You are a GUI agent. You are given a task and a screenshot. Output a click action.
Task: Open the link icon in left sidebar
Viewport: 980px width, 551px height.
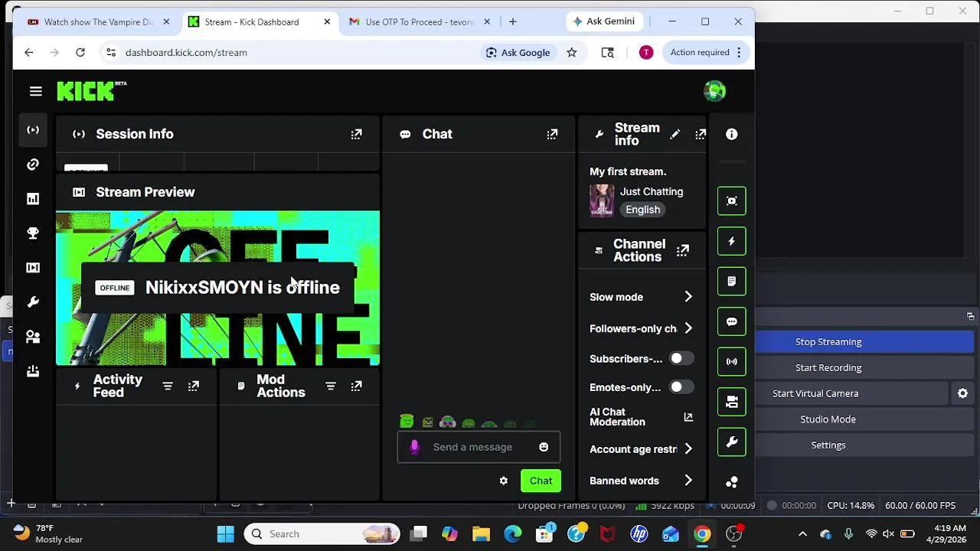[33, 165]
